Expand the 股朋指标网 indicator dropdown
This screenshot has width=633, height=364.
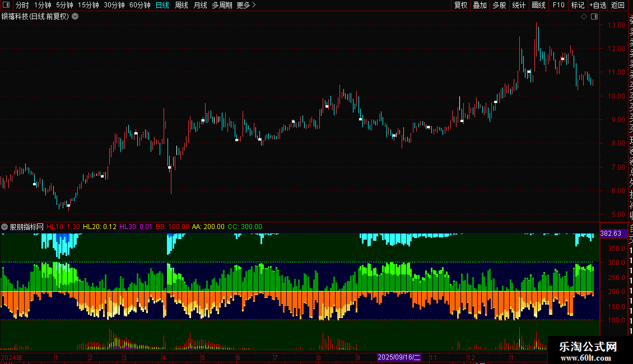pos(5,227)
